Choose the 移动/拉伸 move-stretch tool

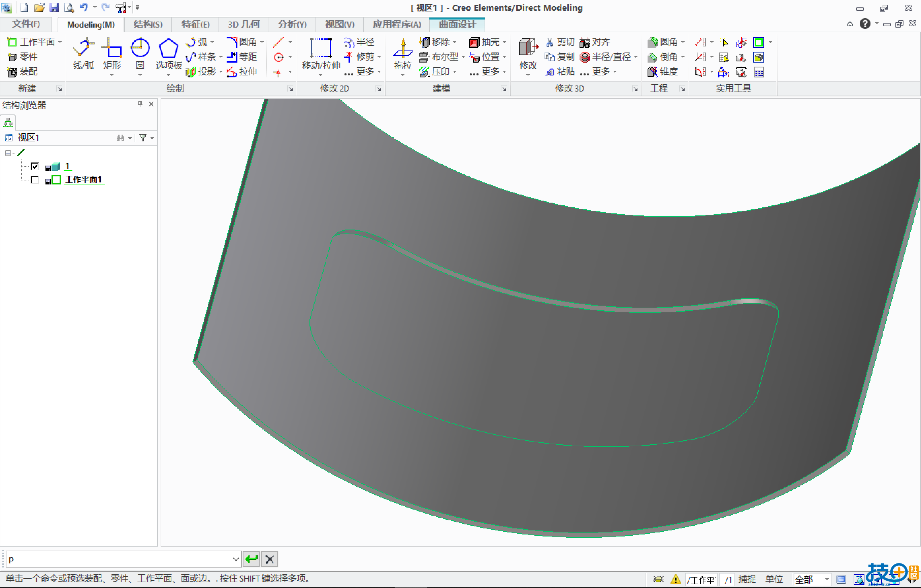321,54
